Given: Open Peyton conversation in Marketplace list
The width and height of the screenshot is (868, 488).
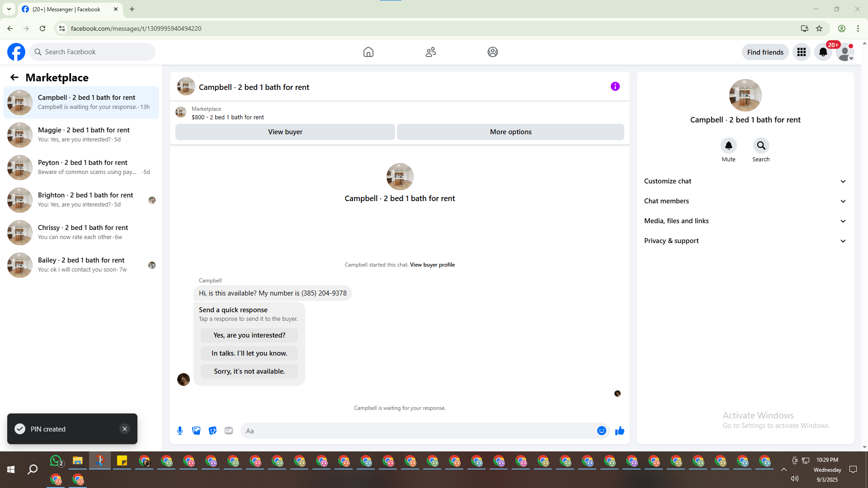Looking at the screenshot, I should tap(81, 168).
